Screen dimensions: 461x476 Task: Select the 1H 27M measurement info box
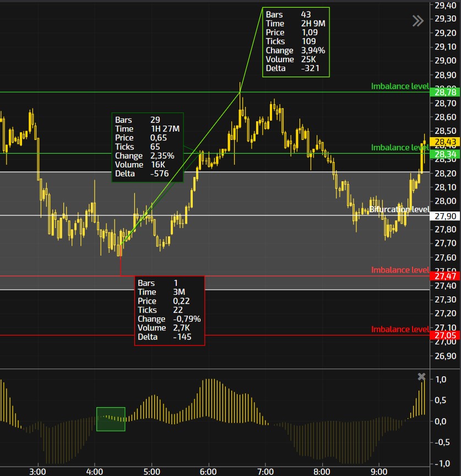pos(147,147)
